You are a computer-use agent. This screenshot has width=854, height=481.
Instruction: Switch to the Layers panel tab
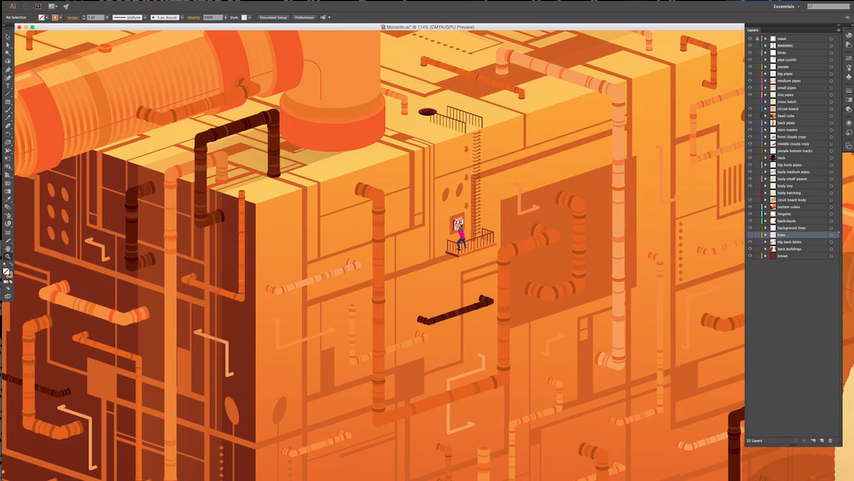point(753,30)
